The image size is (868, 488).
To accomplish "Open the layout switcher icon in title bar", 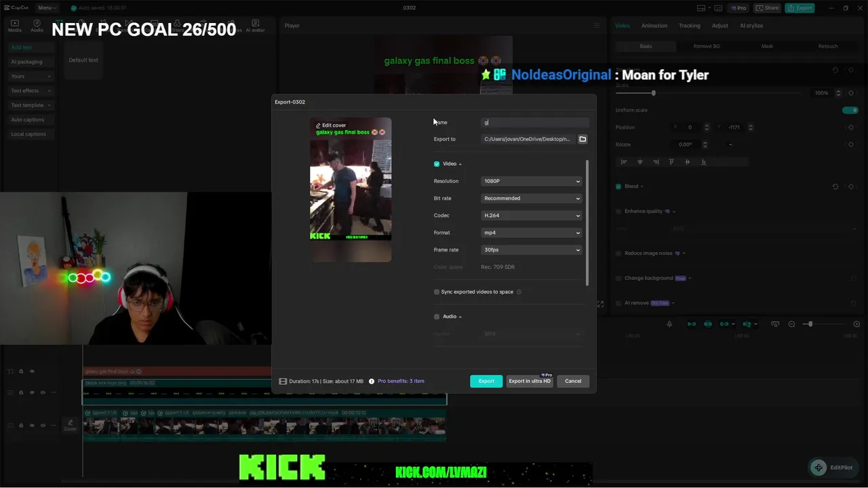I will tap(701, 8).
